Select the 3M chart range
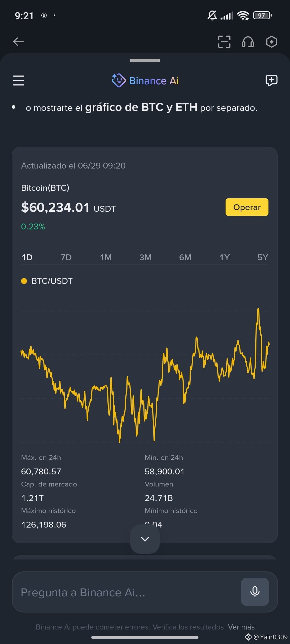The image size is (290, 644). coord(145,257)
